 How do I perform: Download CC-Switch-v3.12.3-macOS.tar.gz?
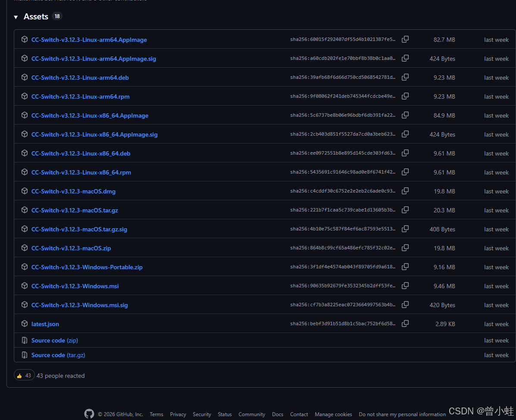click(x=75, y=211)
